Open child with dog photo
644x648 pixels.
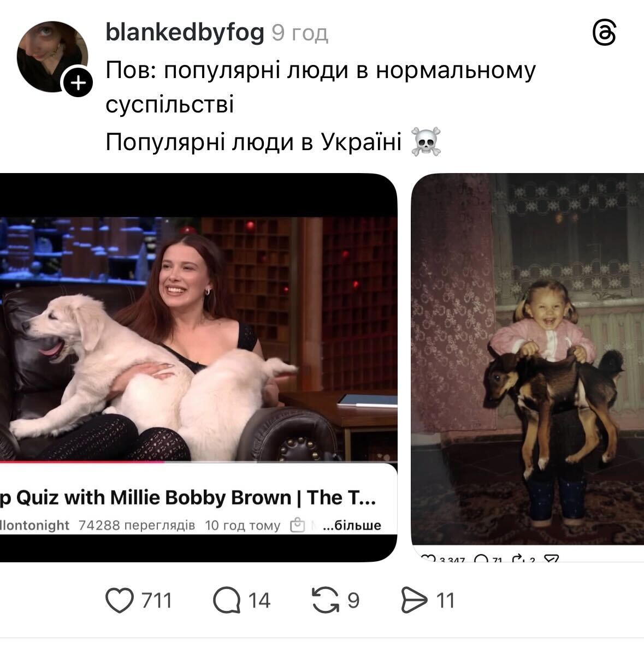[x=527, y=359]
